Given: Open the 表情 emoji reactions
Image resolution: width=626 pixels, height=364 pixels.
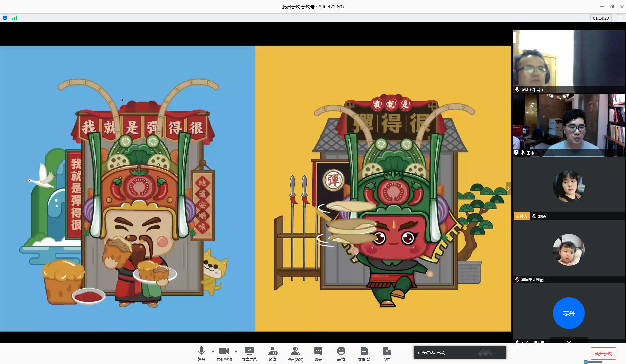Looking at the screenshot, I should click(x=341, y=354).
